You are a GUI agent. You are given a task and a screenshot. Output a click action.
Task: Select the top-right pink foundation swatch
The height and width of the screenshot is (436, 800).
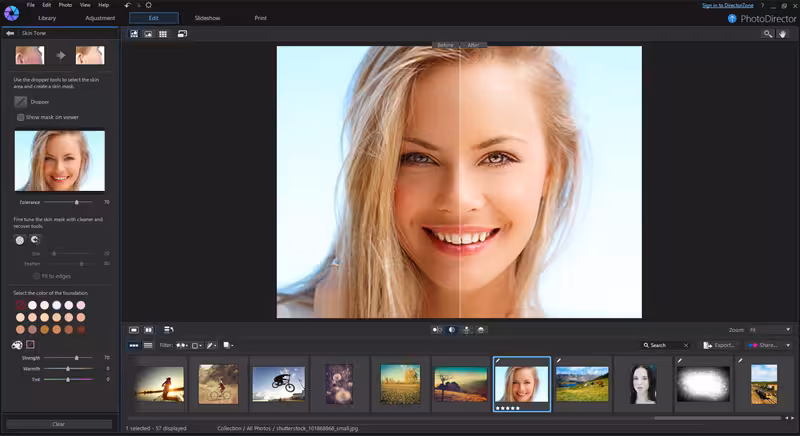[x=81, y=305]
